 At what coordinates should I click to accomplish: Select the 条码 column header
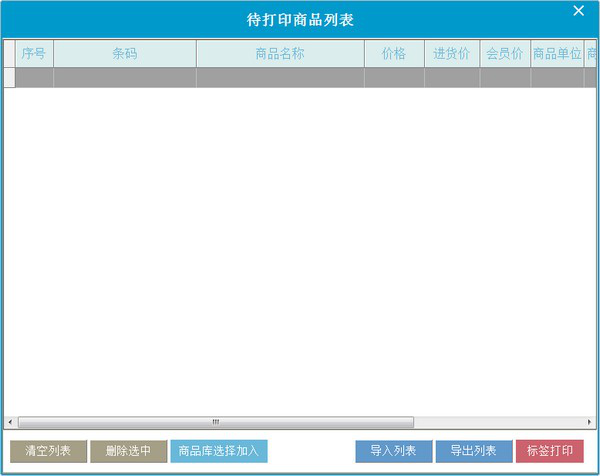125,54
